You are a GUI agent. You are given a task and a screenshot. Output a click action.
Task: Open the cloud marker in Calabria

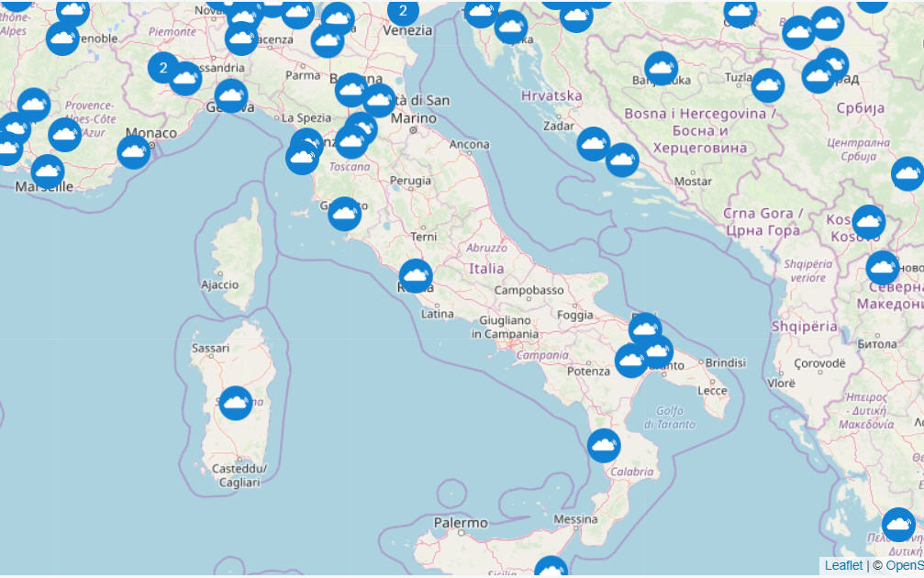(604, 446)
